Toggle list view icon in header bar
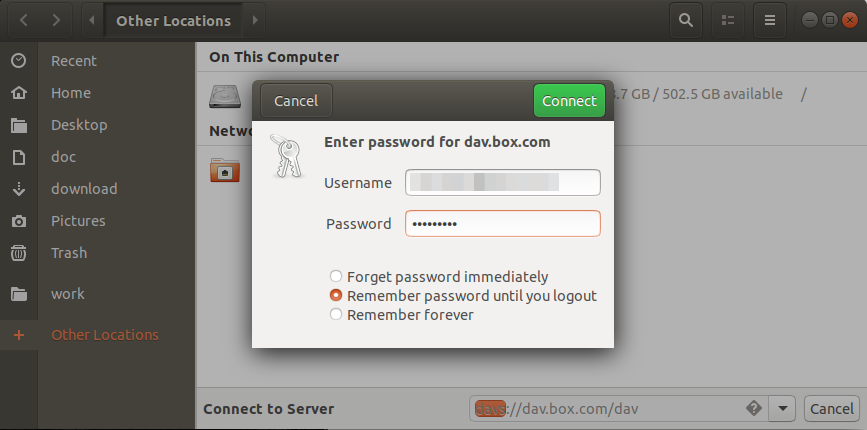This screenshot has width=867, height=430. (728, 20)
